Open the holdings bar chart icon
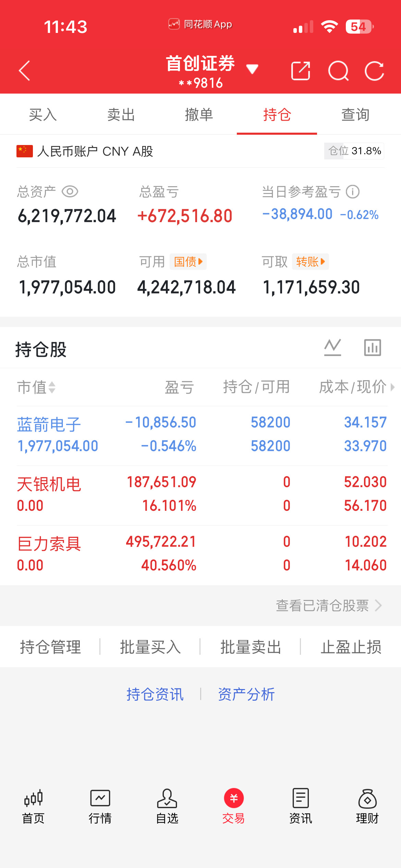The image size is (401, 868). 373,348
